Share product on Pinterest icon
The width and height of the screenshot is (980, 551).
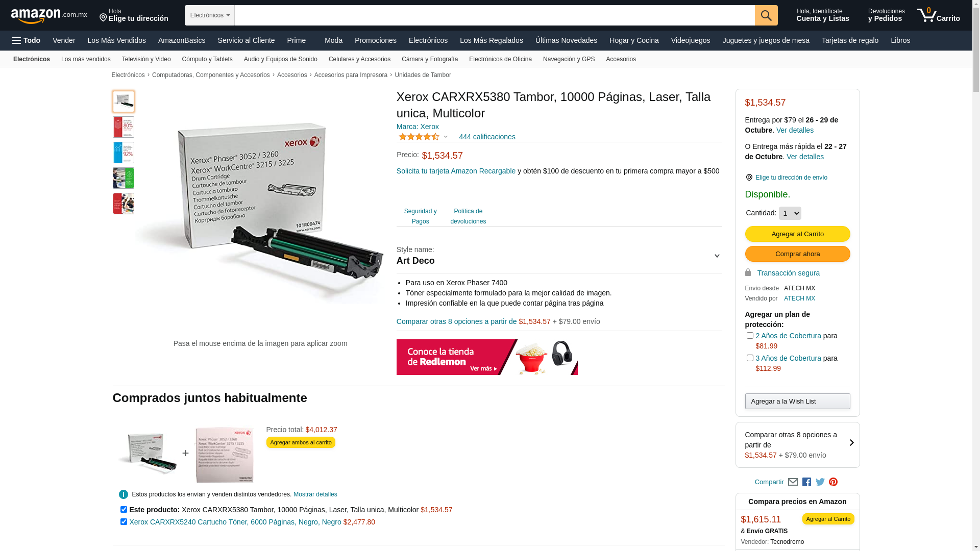834,482
